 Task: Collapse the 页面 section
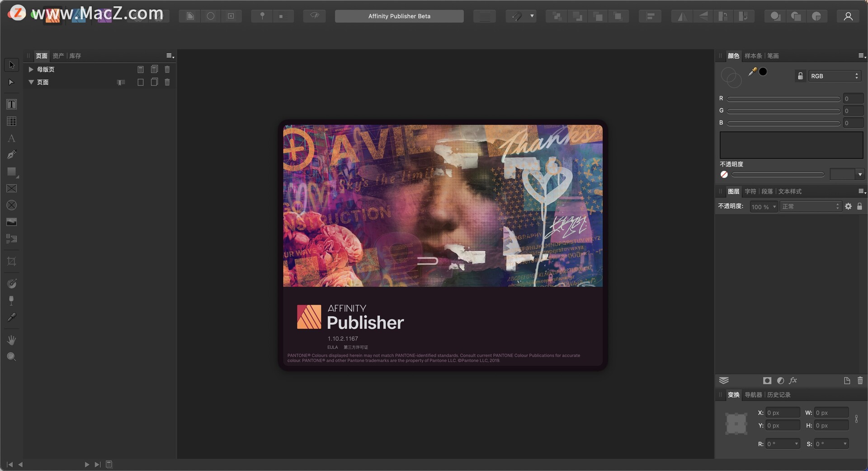31,82
